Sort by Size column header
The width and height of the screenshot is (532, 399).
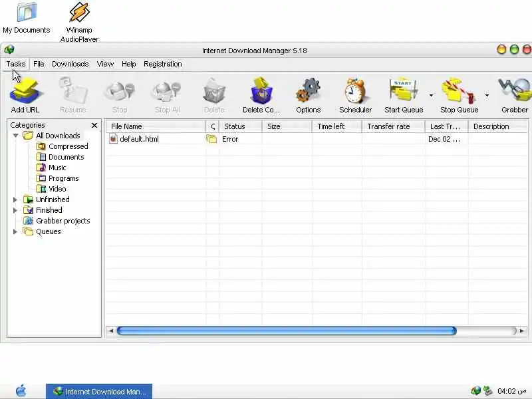click(x=287, y=126)
